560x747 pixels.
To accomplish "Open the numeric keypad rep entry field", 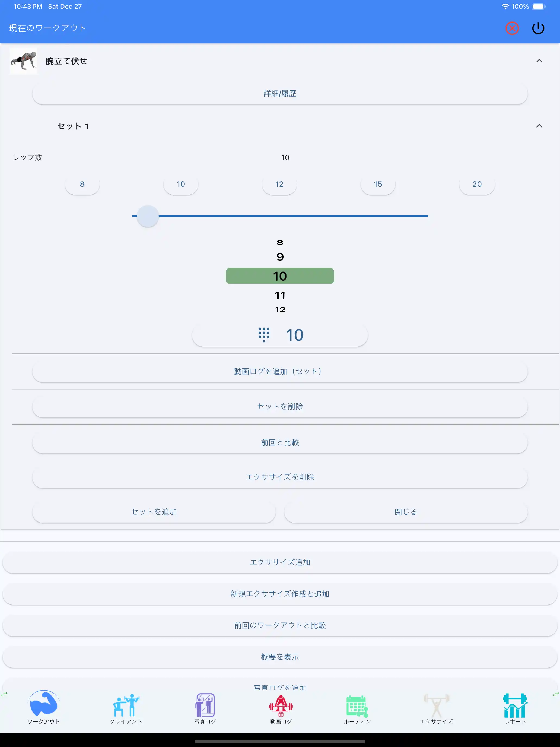I will tap(279, 335).
